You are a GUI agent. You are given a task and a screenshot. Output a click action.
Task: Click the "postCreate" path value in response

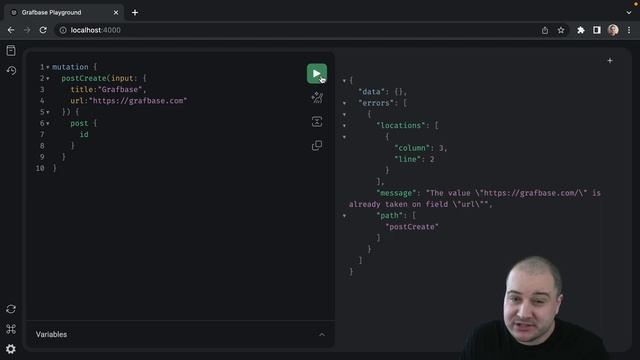412,227
